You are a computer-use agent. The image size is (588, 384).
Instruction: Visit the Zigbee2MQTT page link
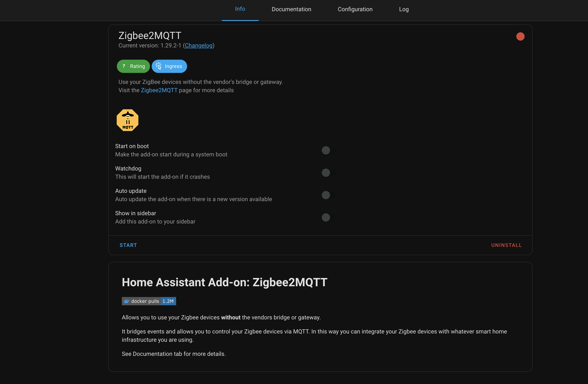click(159, 90)
